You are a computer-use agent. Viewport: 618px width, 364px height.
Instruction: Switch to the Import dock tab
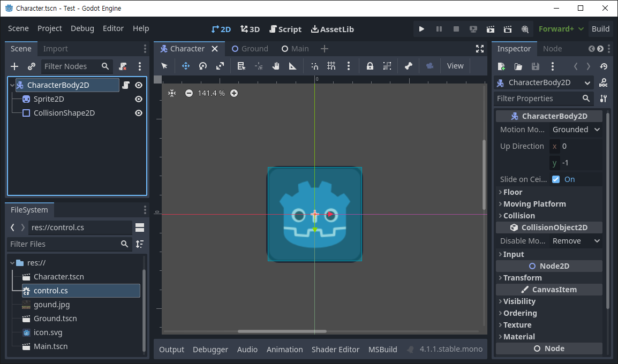click(x=55, y=49)
